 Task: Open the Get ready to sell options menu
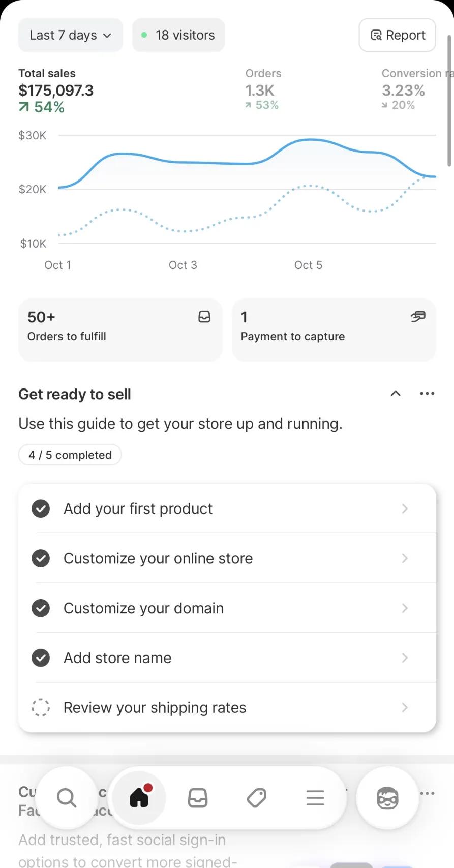[x=427, y=394]
